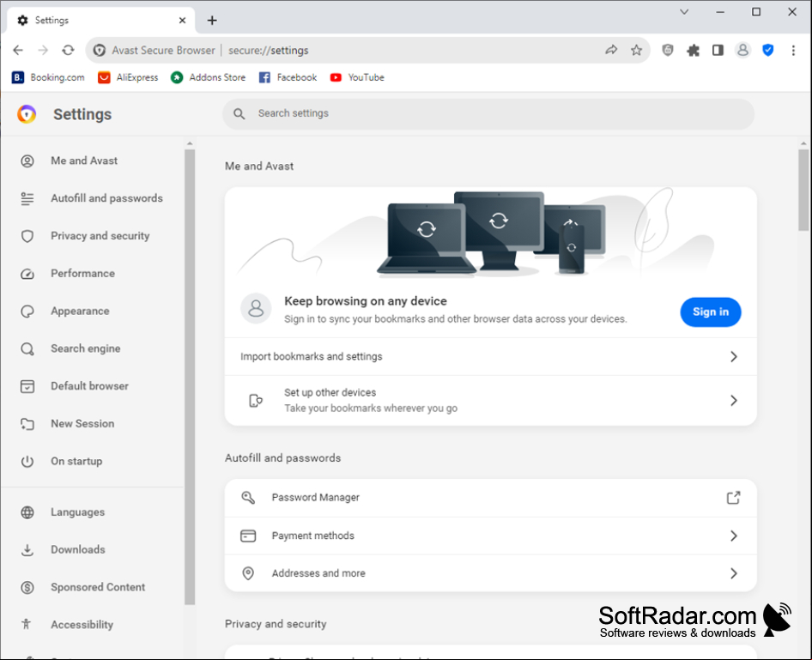Click the magnifier icon in Search settings
Image resolution: width=812 pixels, height=660 pixels.
[x=239, y=113]
